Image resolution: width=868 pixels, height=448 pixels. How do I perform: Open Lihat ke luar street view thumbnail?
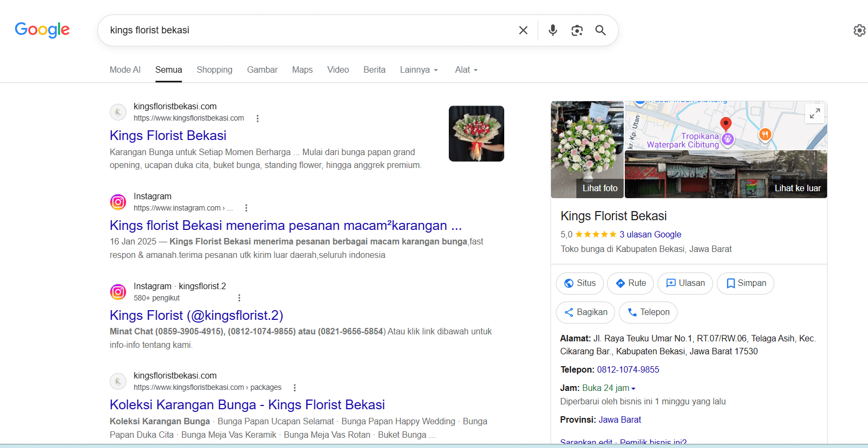tap(726, 174)
